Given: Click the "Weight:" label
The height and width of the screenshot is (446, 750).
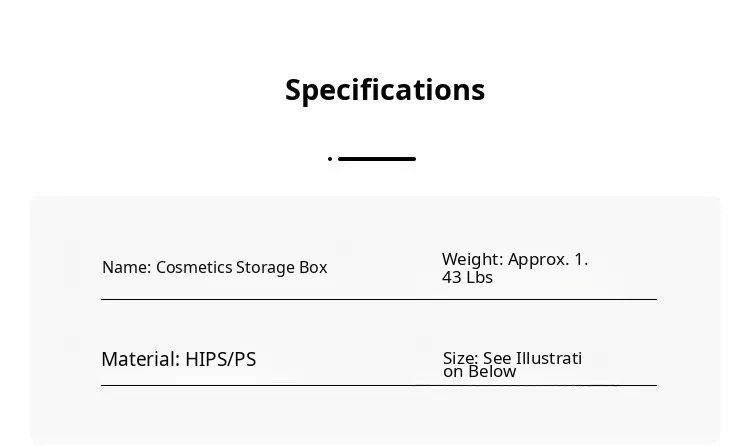Looking at the screenshot, I should coord(472,260).
